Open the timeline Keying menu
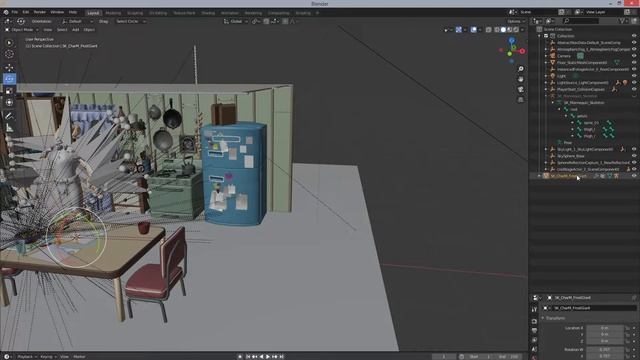The height and width of the screenshot is (360, 640). tap(48, 357)
